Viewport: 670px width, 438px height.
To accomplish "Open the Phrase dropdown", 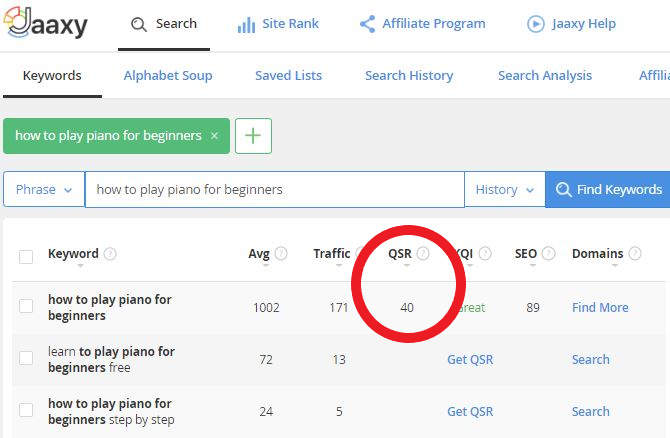I will (44, 189).
